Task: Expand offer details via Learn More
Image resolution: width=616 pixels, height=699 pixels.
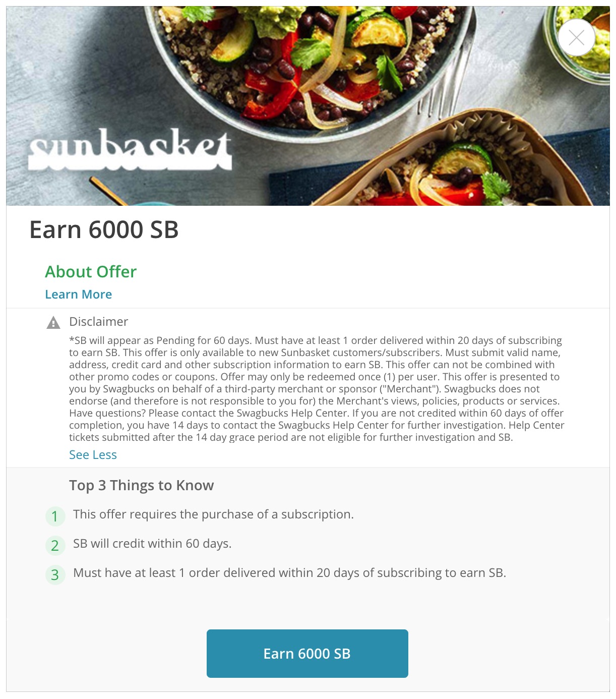Action: pyautogui.click(x=79, y=294)
